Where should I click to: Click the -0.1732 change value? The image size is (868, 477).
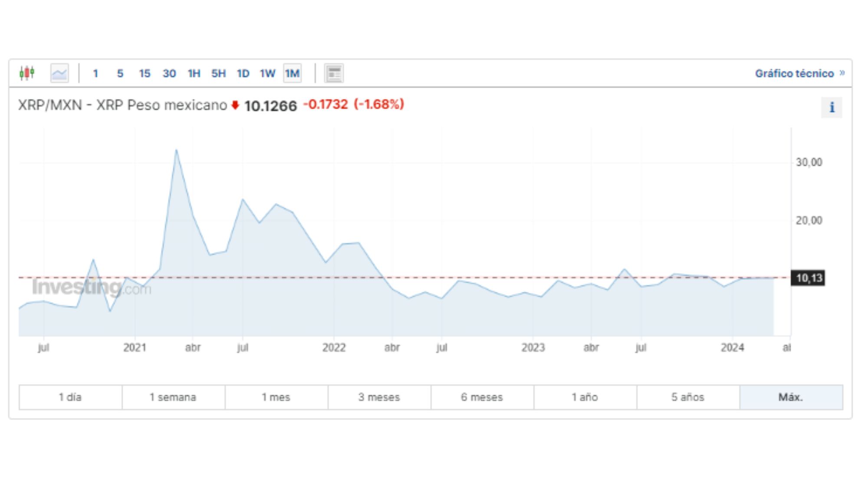tap(325, 104)
